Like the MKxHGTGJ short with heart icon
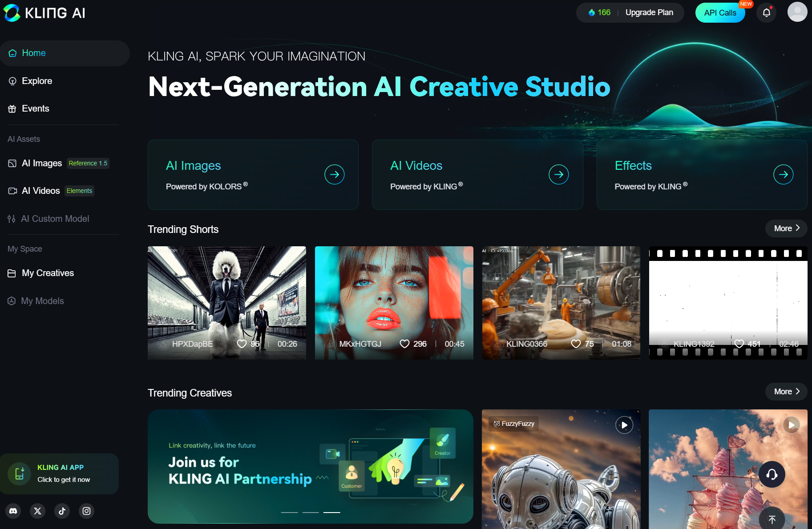 (x=404, y=344)
